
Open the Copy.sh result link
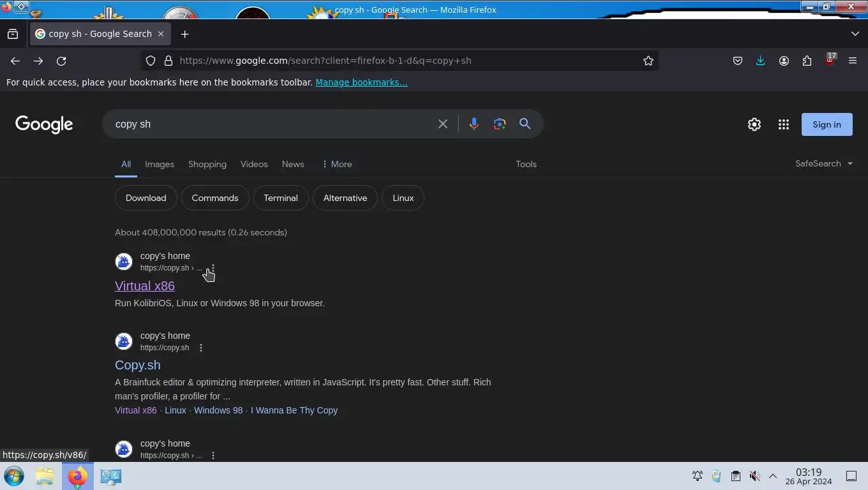(138, 365)
